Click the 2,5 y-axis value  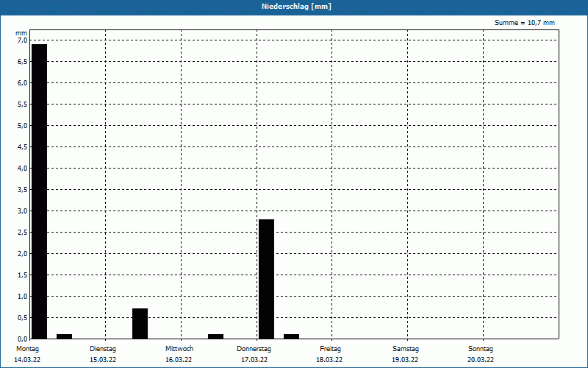pyautogui.click(x=22, y=233)
